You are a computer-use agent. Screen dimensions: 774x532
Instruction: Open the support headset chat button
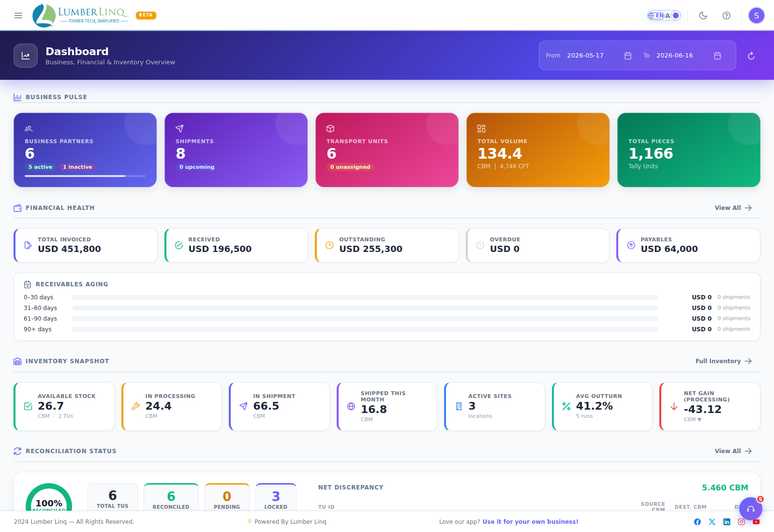point(751,509)
